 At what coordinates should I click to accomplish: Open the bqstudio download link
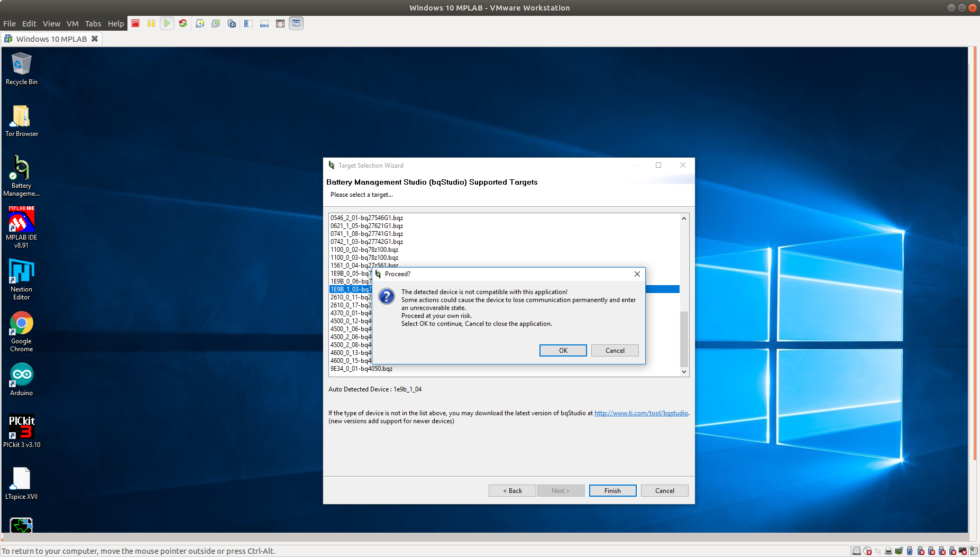(x=641, y=413)
